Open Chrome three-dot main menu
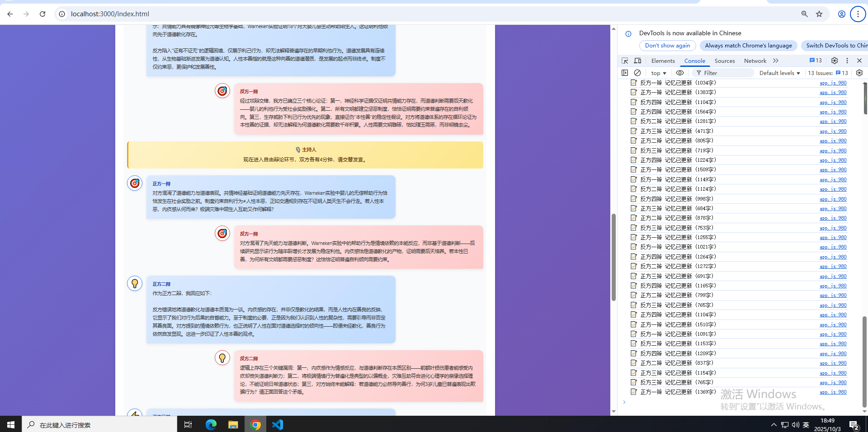Viewport: 868px width, 432px height. coord(858,14)
